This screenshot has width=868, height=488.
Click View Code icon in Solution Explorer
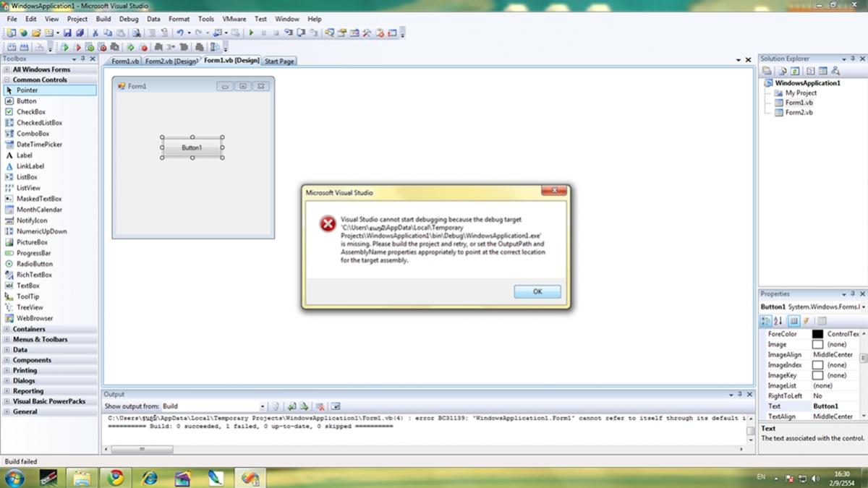pos(811,71)
